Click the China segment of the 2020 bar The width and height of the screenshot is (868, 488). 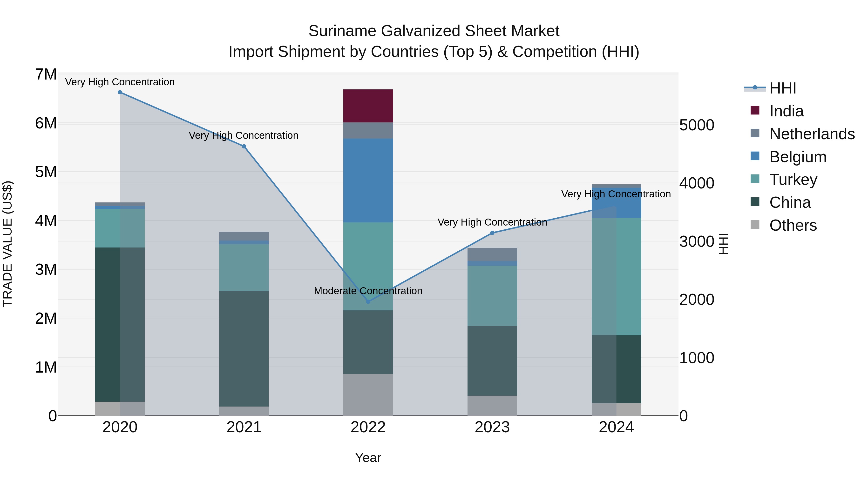click(120, 325)
